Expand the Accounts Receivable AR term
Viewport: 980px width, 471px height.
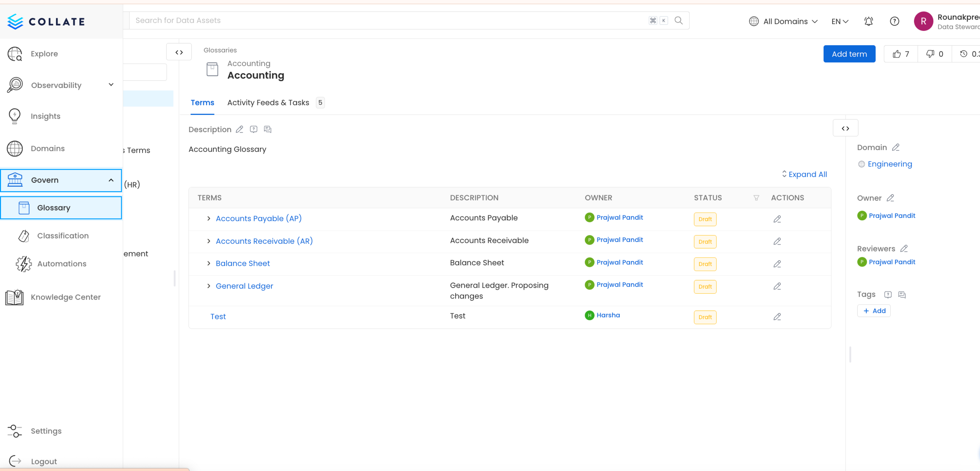[x=209, y=241]
